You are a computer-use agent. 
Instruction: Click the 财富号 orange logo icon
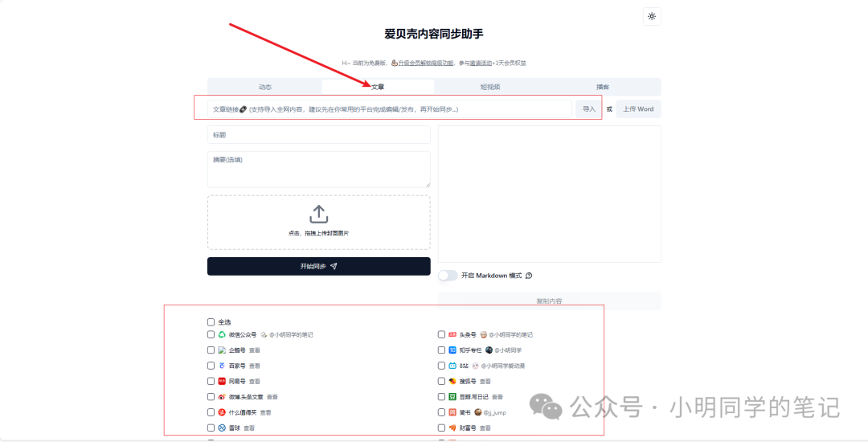pyautogui.click(x=452, y=428)
